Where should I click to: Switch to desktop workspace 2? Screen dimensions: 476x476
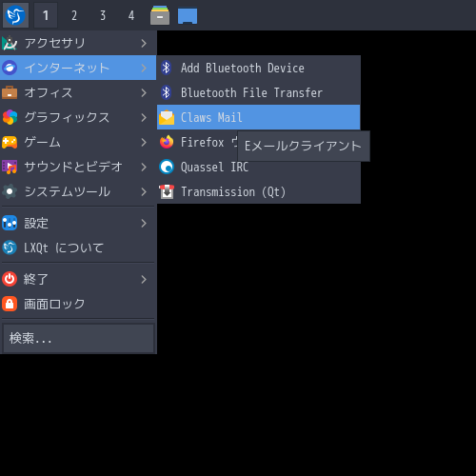(74, 15)
